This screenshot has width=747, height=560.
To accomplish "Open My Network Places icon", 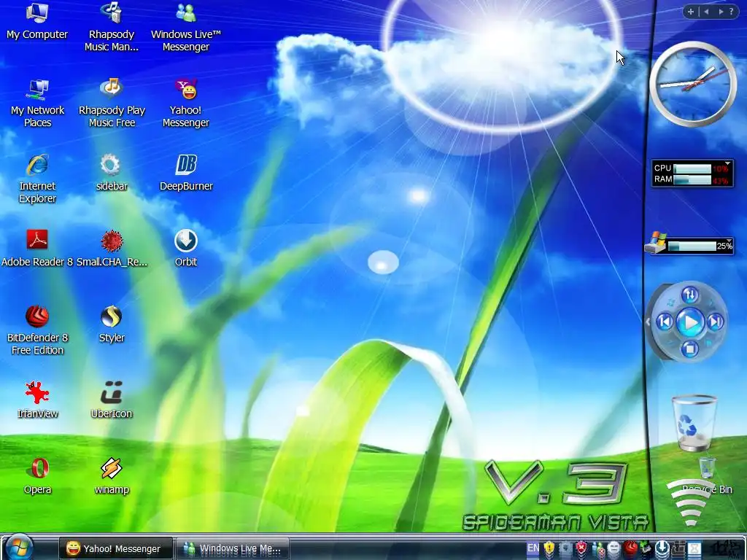I will click(x=37, y=103).
